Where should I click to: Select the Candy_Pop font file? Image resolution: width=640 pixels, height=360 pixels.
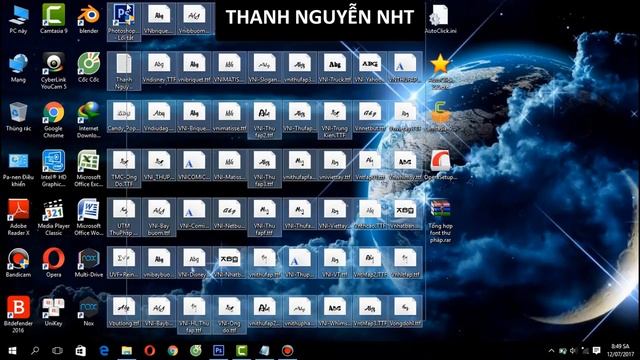pyautogui.click(x=124, y=116)
